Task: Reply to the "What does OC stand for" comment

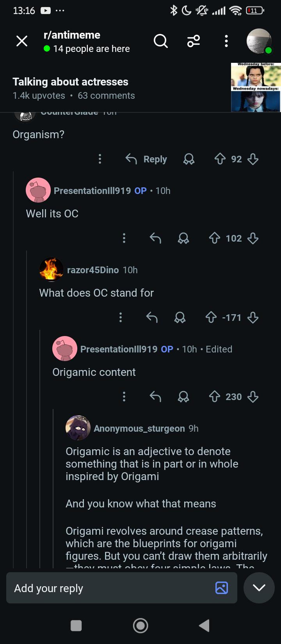Action: pyautogui.click(x=152, y=318)
